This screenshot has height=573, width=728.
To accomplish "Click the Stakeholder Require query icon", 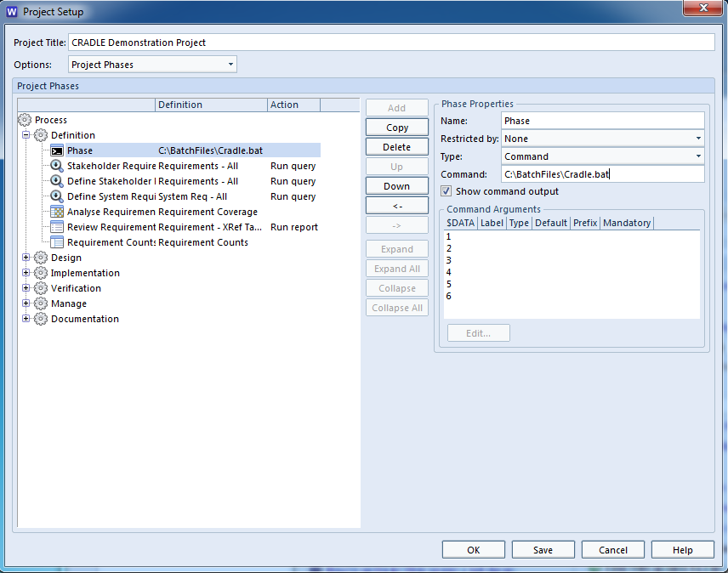I will 57,166.
